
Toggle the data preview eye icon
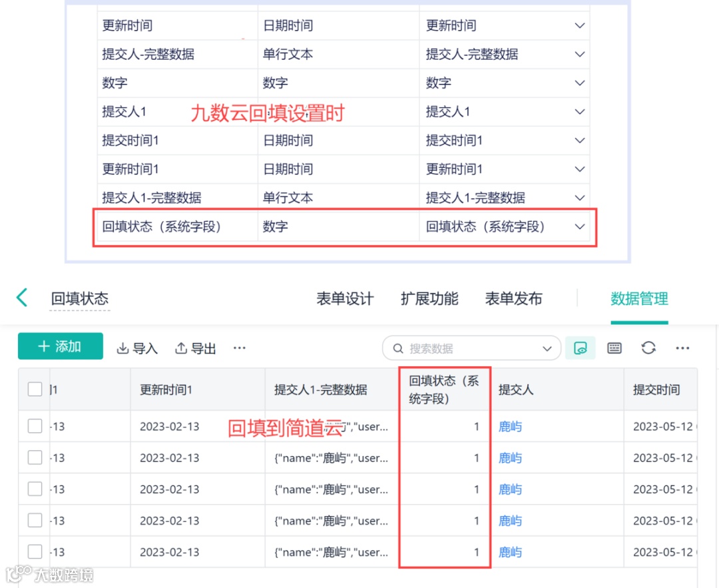pos(580,348)
